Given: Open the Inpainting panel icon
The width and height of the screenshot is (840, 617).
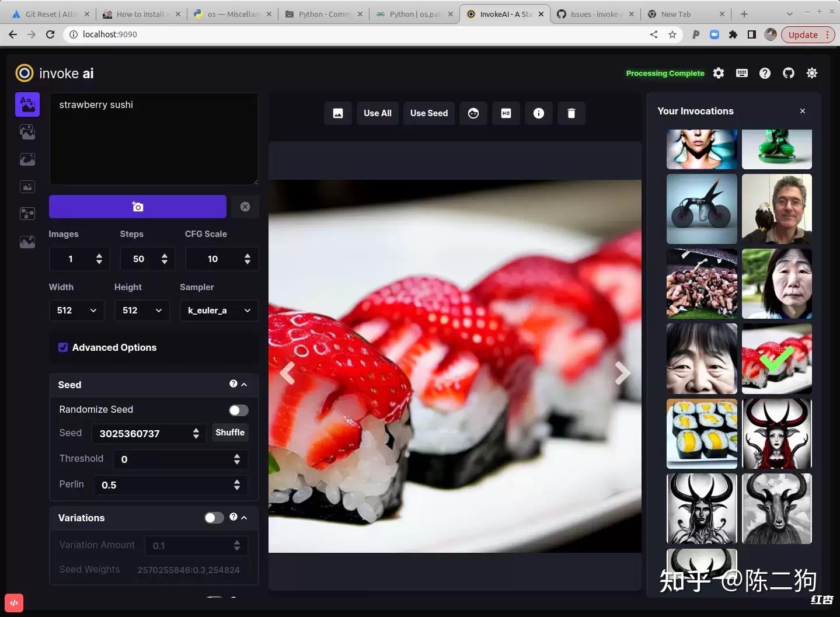Looking at the screenshot, I should pyautogui.click(x=27, y=159).
